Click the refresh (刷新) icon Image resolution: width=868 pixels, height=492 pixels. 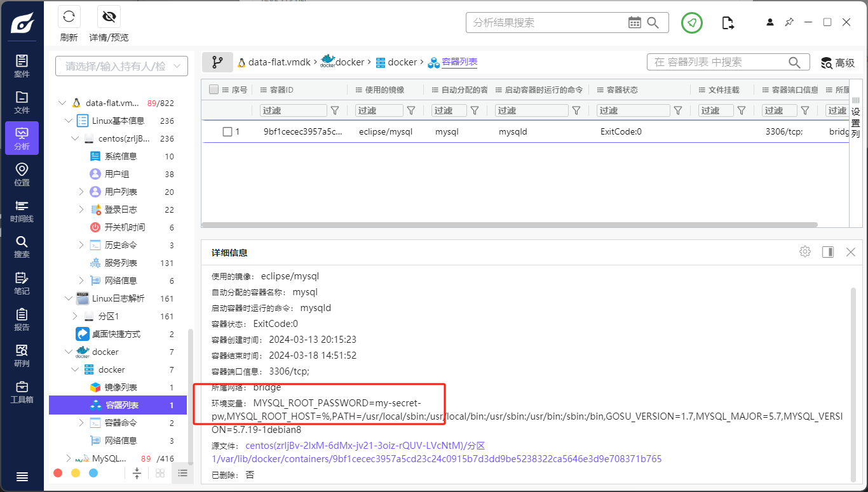tap(69, 17)
